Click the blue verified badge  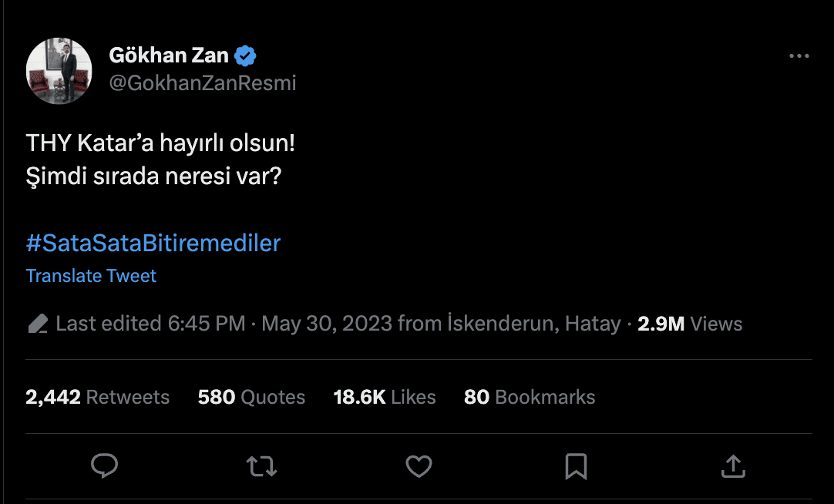(246, 55)
